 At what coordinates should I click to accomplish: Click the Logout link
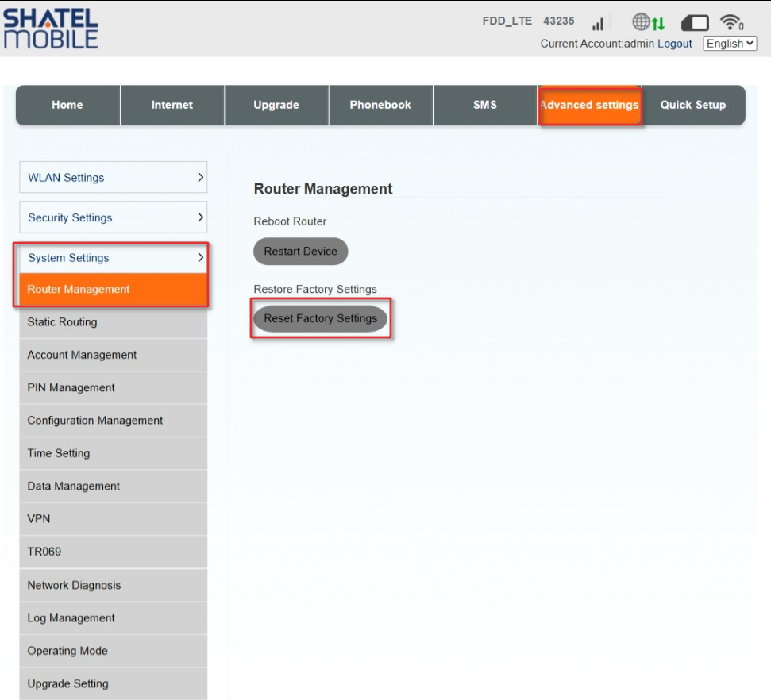[675, 44]
